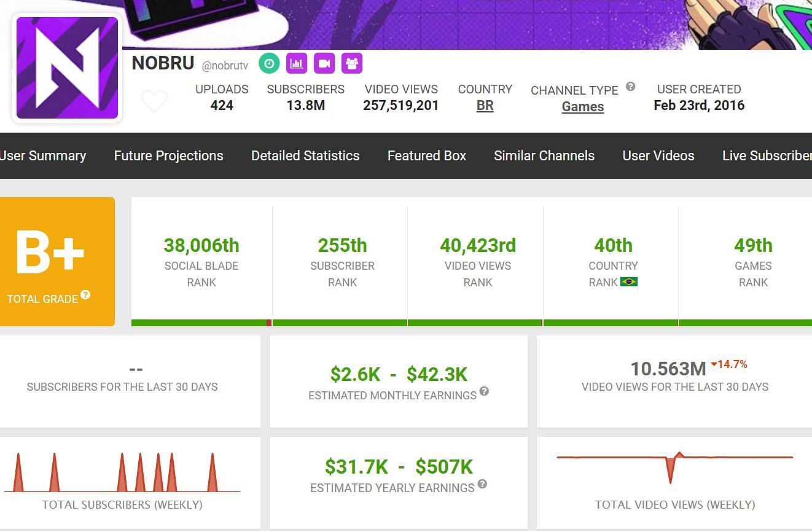Click the purple bar chart badge icon
This screenshot has width=812, height=532.
coord(297,63)
